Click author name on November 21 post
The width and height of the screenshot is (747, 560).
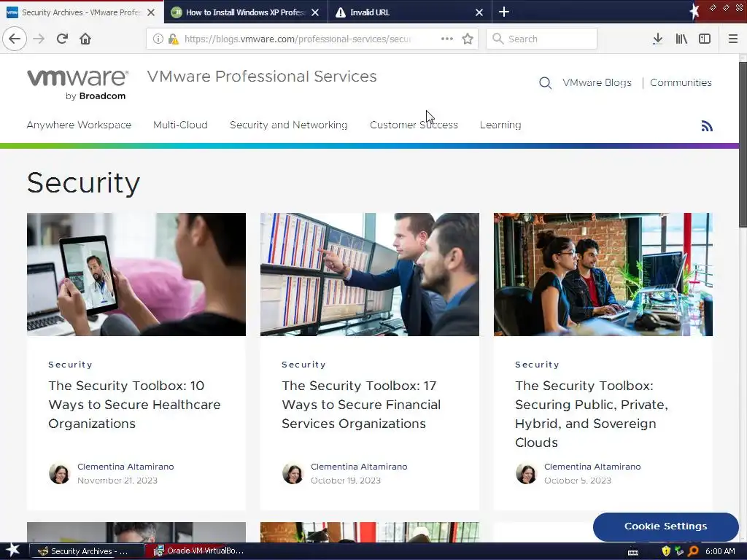125,467
